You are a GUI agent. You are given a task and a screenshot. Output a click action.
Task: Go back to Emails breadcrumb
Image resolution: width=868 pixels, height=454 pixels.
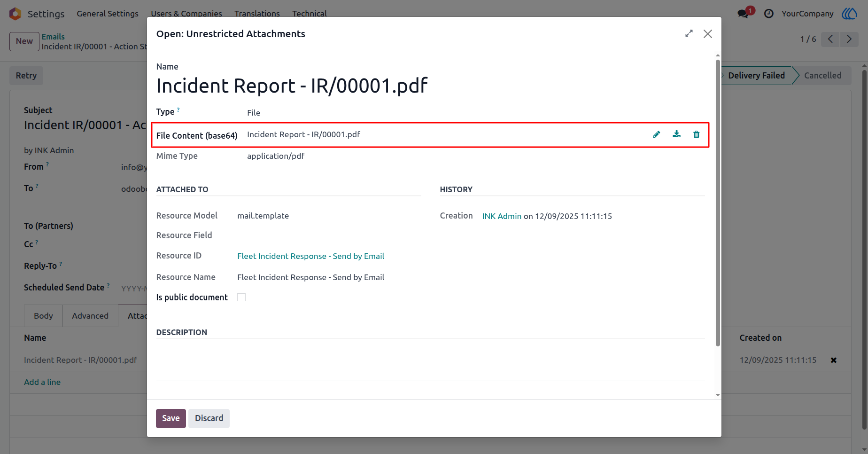click(53, 37)
